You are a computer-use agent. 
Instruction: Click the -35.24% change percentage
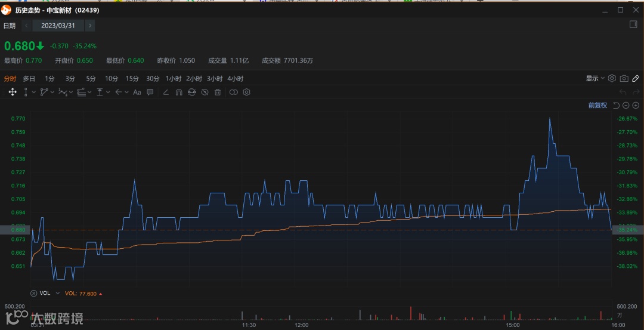[85, 46]
